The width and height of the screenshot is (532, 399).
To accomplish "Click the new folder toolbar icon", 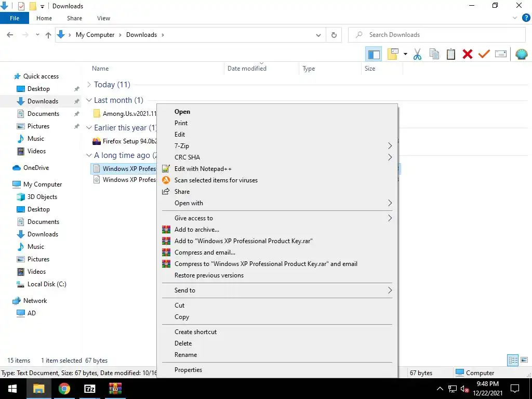I will point(393,54).
